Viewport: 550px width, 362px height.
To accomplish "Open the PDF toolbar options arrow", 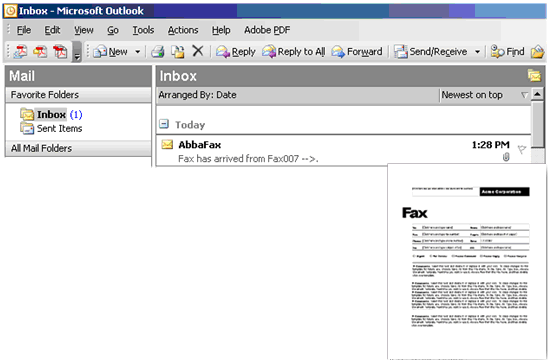I will 77,52.
